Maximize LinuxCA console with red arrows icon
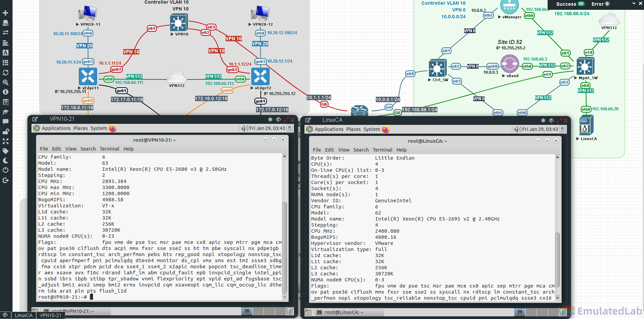Image resolution: width=644 pixels, height=319 pixels. point(559,120)
